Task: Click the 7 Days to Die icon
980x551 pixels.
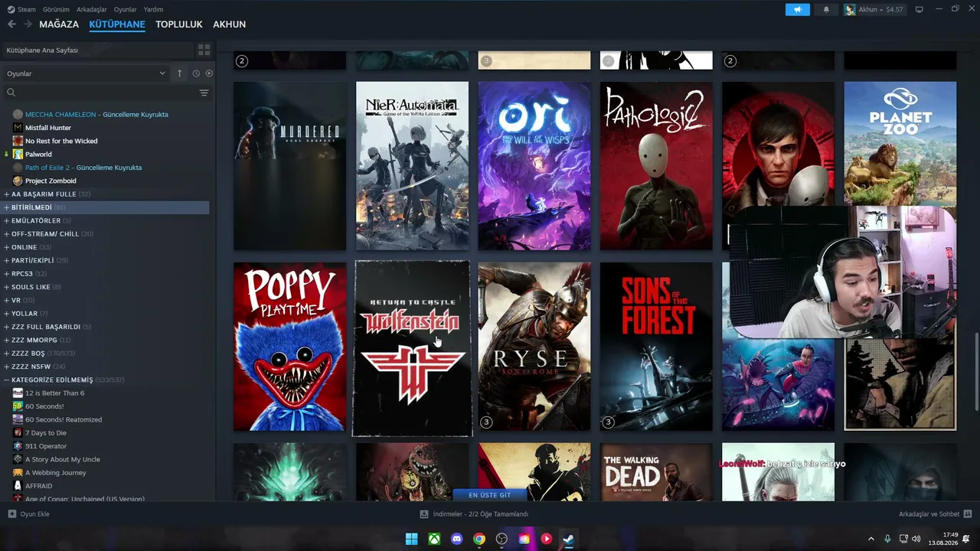Action: [x=18, y=433]
